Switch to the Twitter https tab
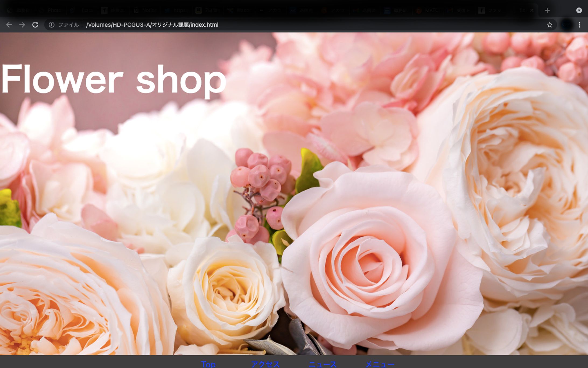Screen dimensions: 588x368 [177, 11]
